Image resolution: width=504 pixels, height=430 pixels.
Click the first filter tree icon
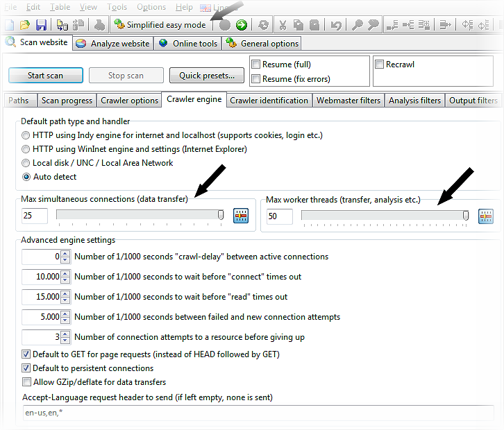tap(467, 25)
